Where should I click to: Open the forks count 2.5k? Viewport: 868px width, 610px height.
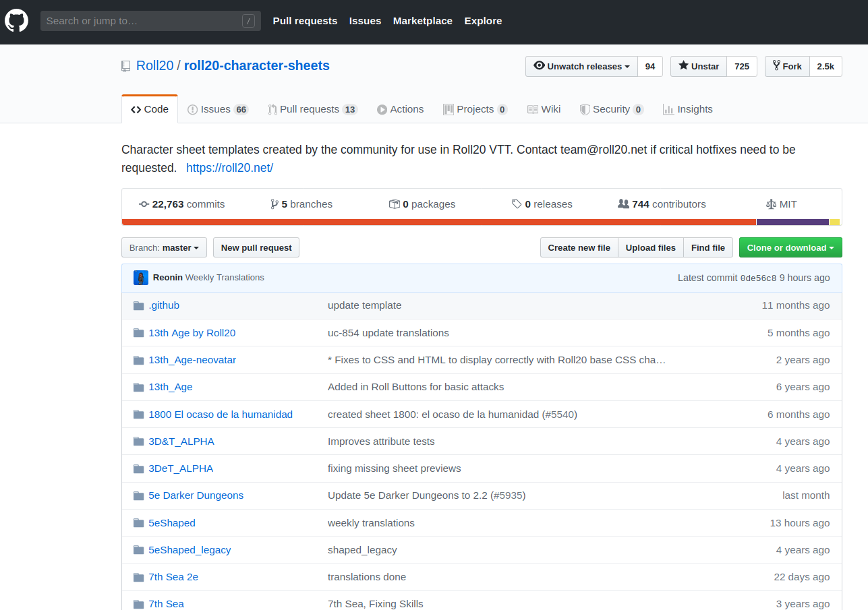[x=826, y=66]
